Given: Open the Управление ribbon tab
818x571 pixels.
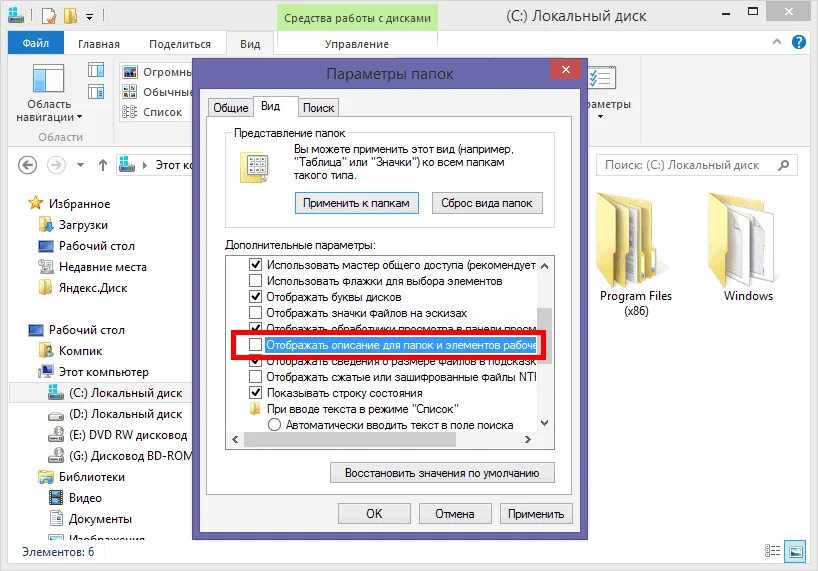Looking at the screenshot, I should tap(357, 44).
